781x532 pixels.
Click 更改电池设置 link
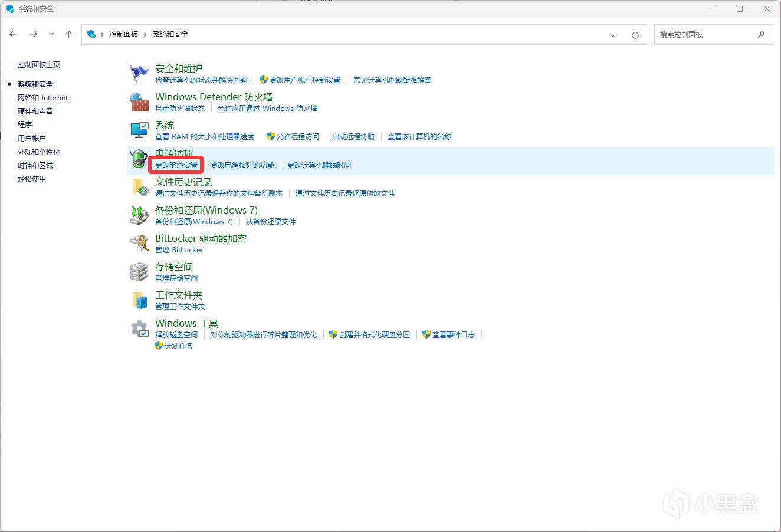176,165
